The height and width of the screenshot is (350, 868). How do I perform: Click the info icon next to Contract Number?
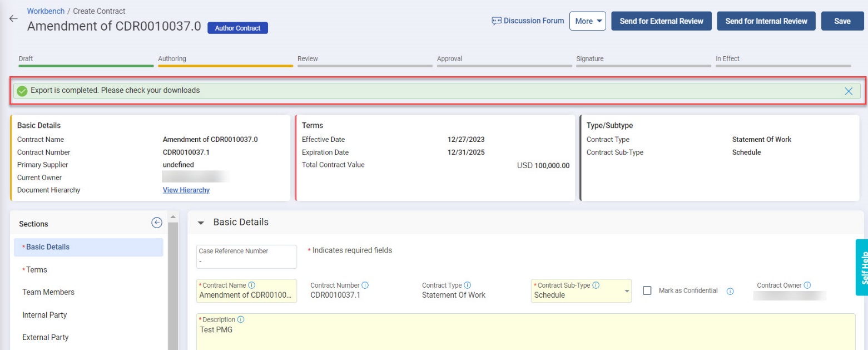coord(365,285)
